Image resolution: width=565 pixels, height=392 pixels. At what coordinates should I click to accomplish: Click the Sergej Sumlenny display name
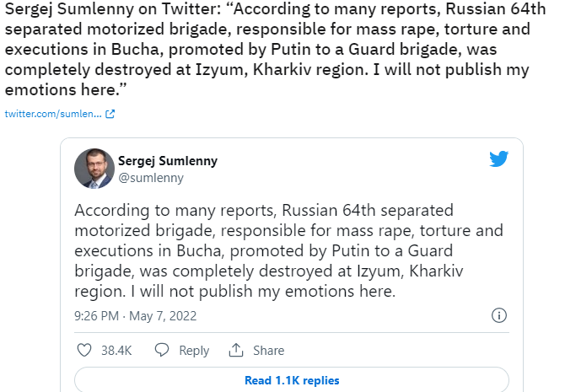pos(168,161)
